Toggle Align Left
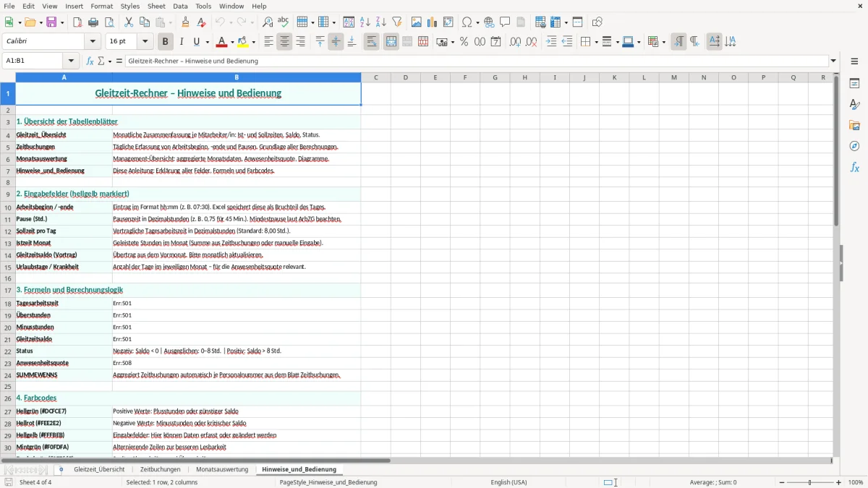 tap(268, 42)
